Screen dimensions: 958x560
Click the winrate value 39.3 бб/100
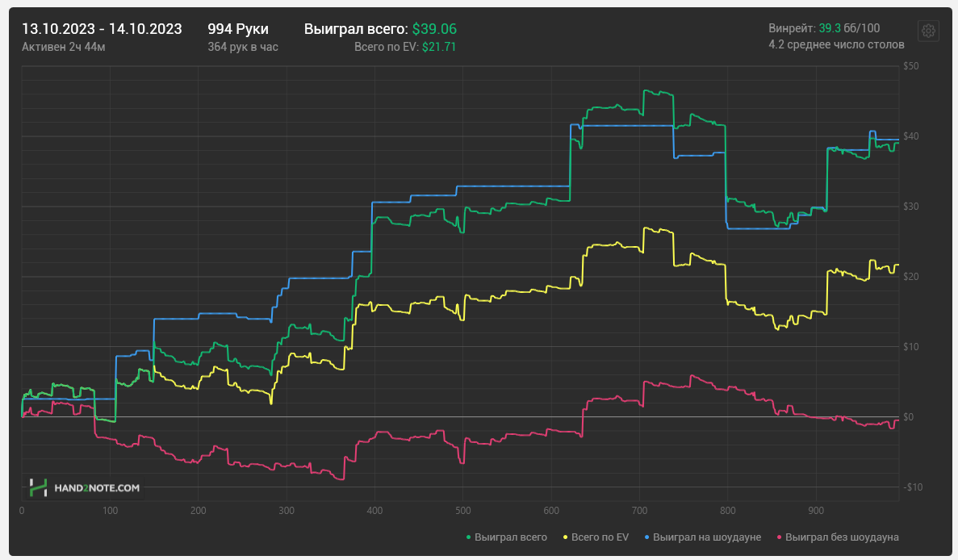[849, 28]
